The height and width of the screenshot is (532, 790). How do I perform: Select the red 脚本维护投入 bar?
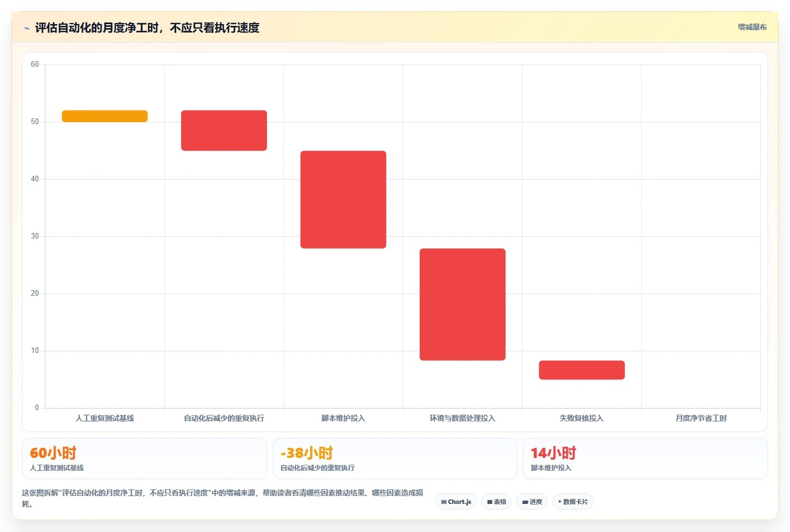[x=343, y=199]
